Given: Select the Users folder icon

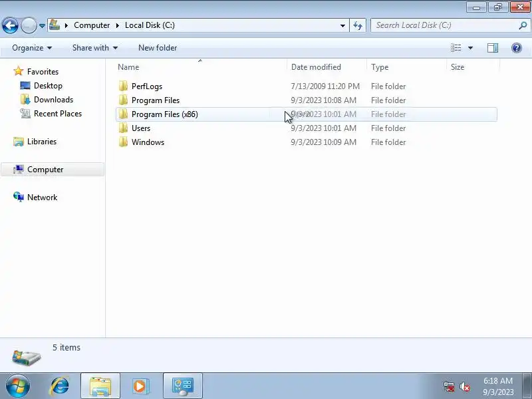Looking at the screenshot, I should [x=123, y=128].
